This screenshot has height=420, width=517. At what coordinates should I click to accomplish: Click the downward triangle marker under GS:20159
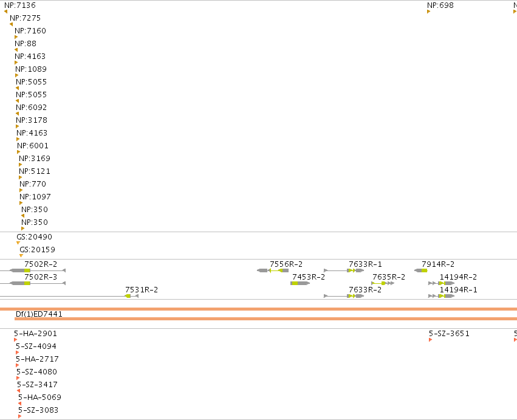point(21,256)
